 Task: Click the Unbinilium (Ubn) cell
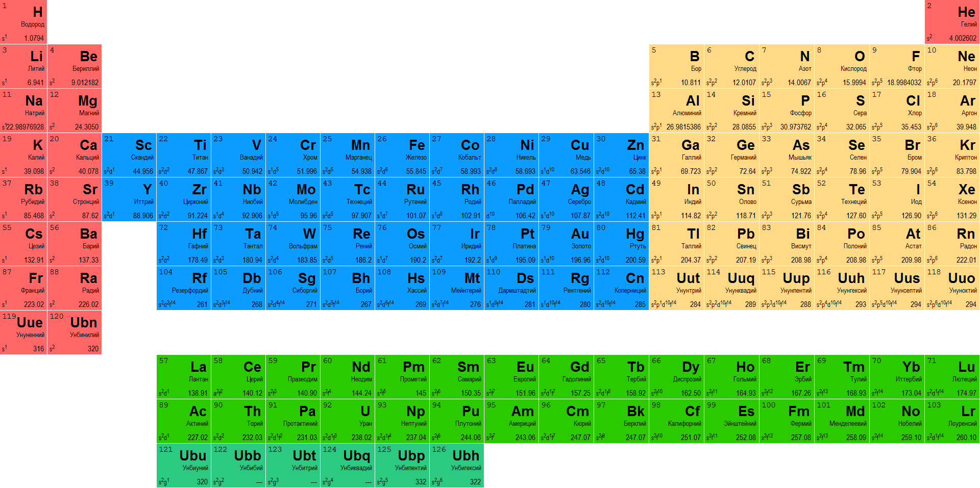(75, 332)
